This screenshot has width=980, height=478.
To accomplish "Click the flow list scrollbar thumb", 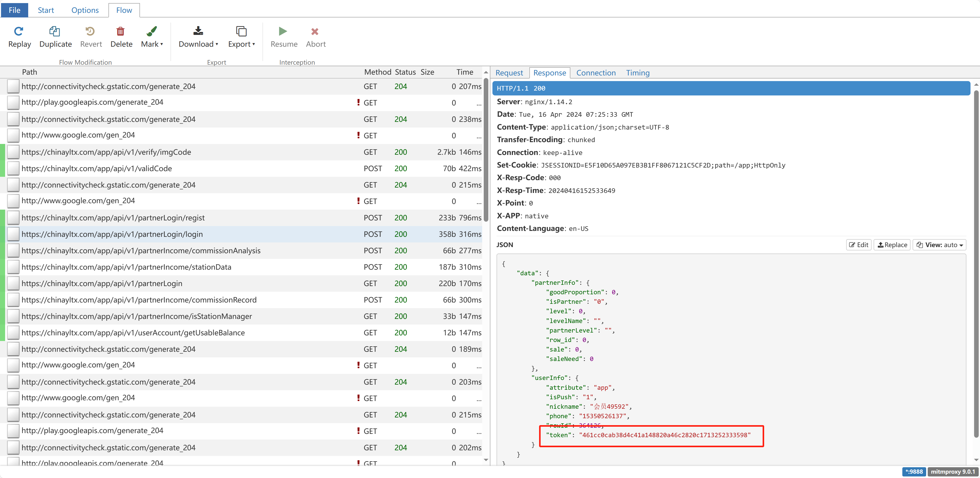I will [486, 150].
